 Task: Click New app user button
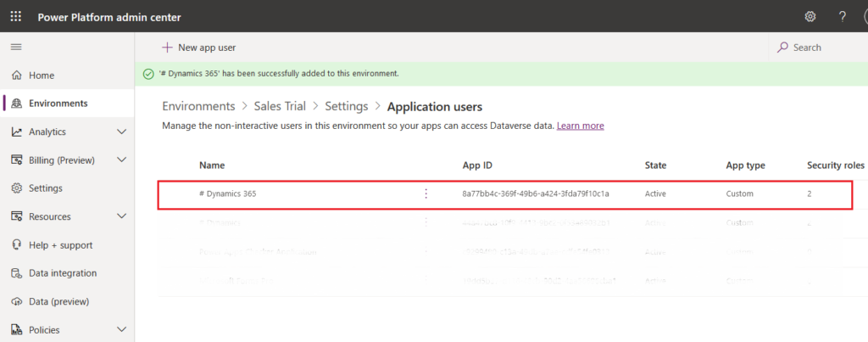click(198, 48)
